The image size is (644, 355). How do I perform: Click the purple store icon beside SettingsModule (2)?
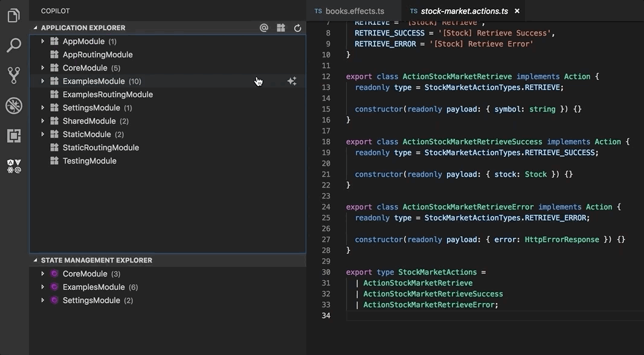(x=54, y=300)
